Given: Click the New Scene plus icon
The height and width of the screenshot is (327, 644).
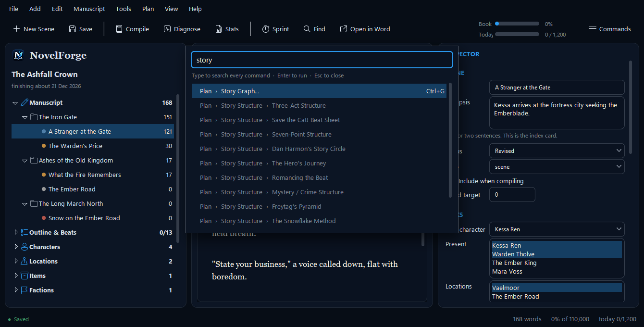Looking at the screenshot, I should [x=16, y=29].
